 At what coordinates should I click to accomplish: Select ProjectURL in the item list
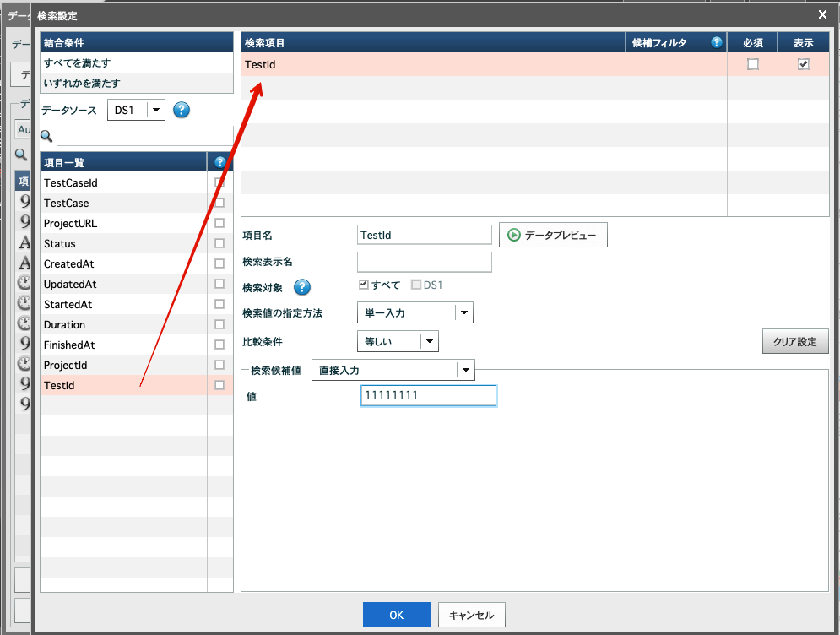tap(123, 223)
